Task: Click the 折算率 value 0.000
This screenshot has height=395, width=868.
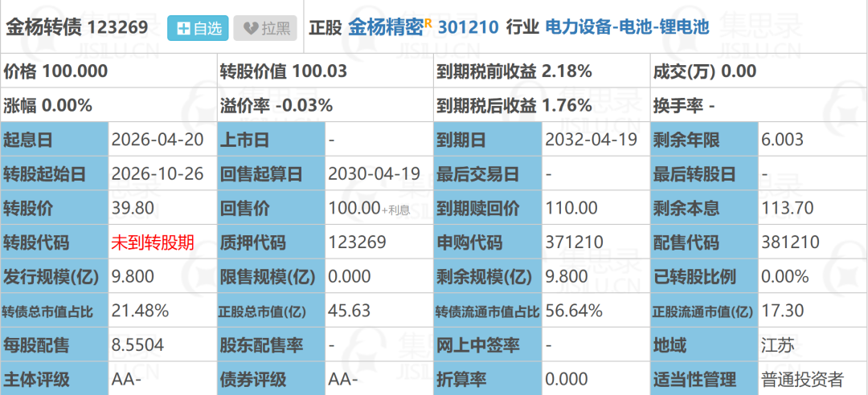Action: [x=567, y=380]
